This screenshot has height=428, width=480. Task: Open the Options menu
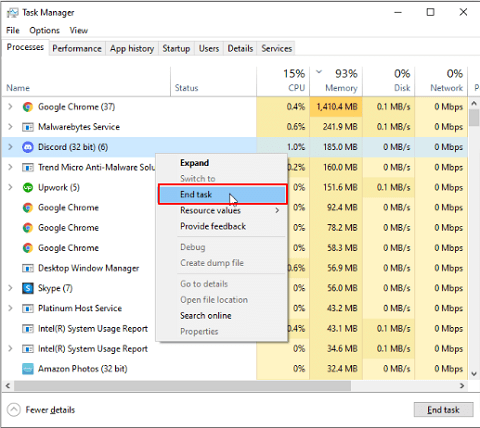point(44,30)
